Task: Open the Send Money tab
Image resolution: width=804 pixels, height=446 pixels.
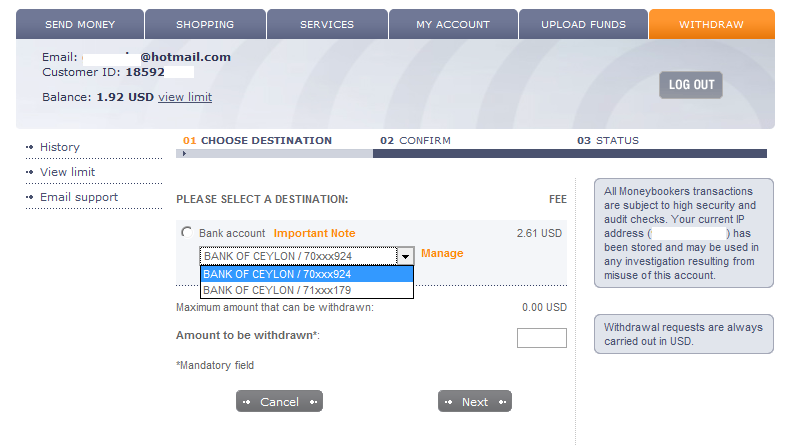Action: [x=80, y=24]
